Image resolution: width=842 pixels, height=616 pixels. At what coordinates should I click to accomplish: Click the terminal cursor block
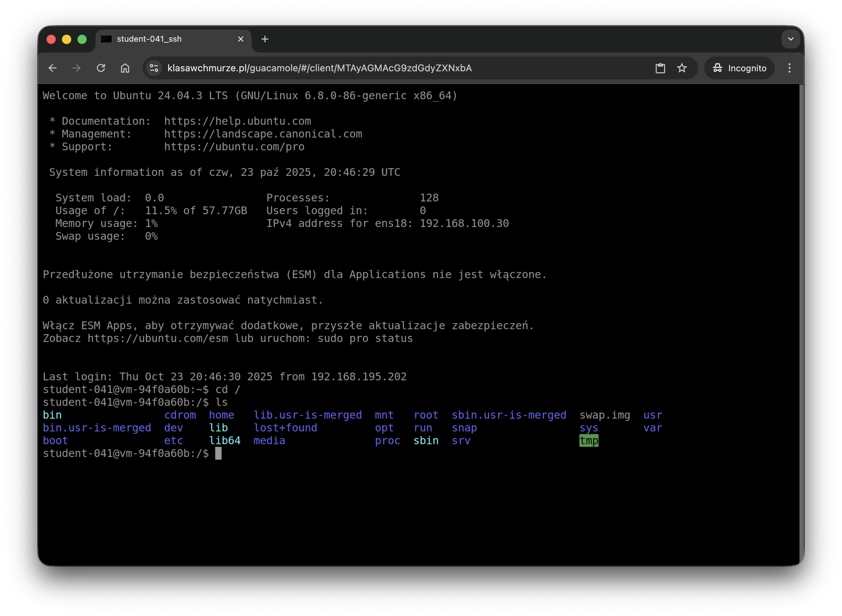tap(218, 453)
